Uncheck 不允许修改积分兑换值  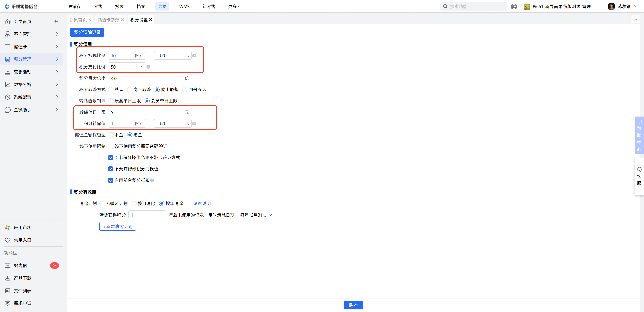coord(111,169)
